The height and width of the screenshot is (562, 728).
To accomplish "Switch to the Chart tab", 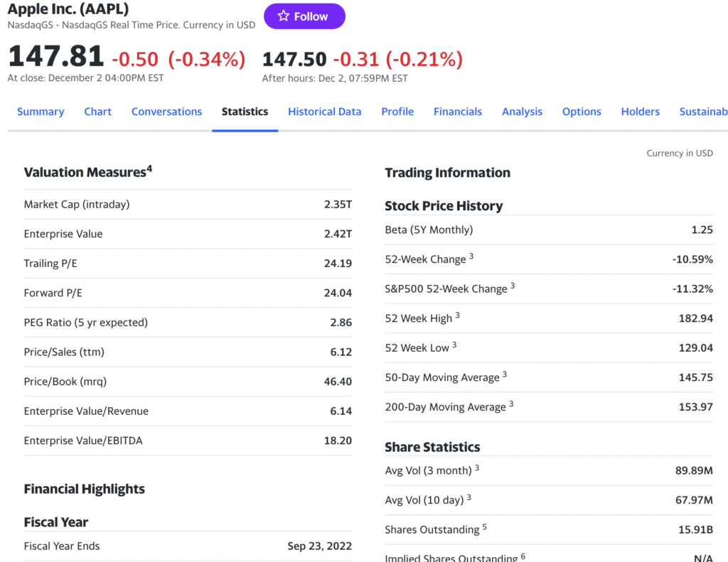I will (98, 112).
